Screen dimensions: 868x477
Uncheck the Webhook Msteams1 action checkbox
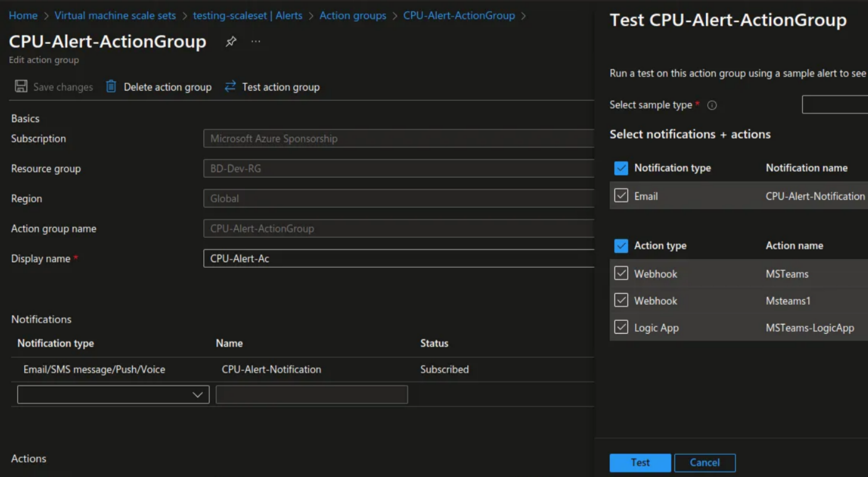coord(621,301)
